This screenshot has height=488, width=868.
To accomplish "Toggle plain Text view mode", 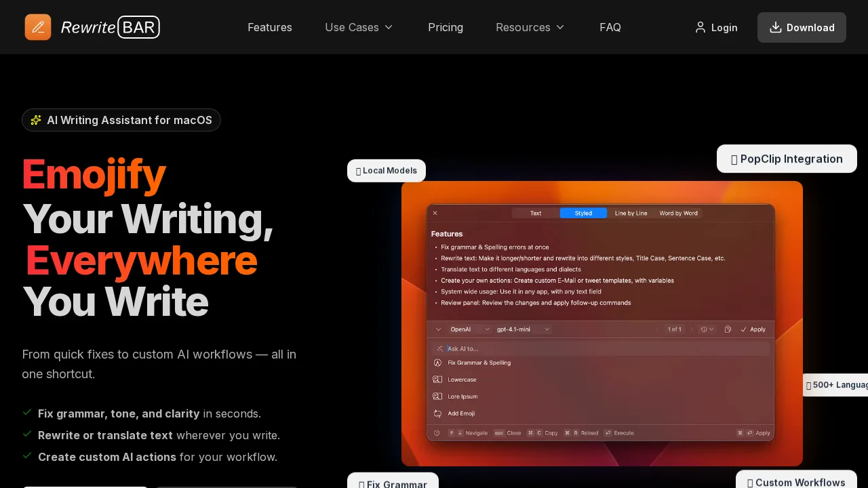I will click(535, 213).
